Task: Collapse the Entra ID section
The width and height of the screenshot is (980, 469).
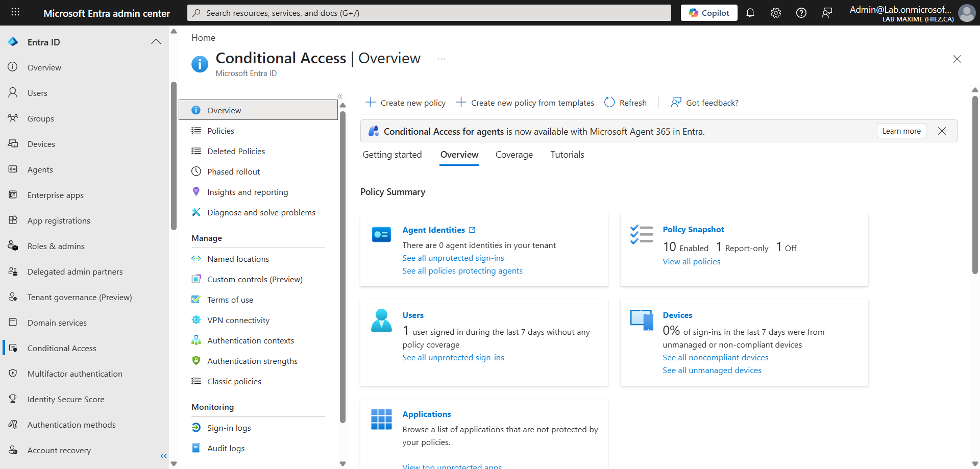Action: tap(156, 42)
